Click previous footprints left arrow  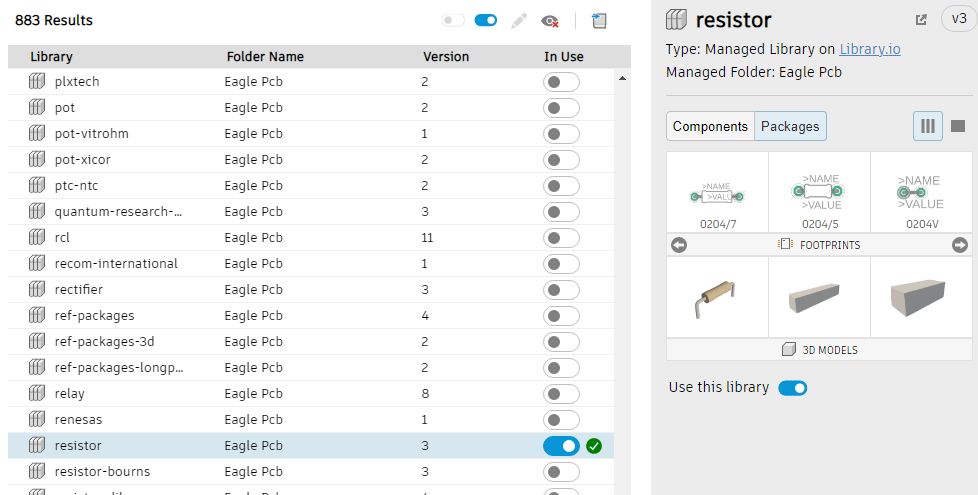pyautogui.click(x=679, y=245)
